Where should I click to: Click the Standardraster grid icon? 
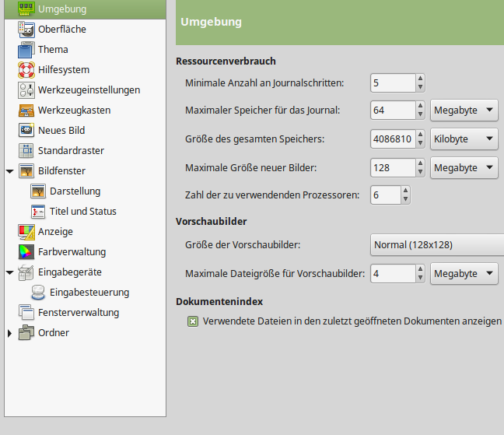click(26, 150)
